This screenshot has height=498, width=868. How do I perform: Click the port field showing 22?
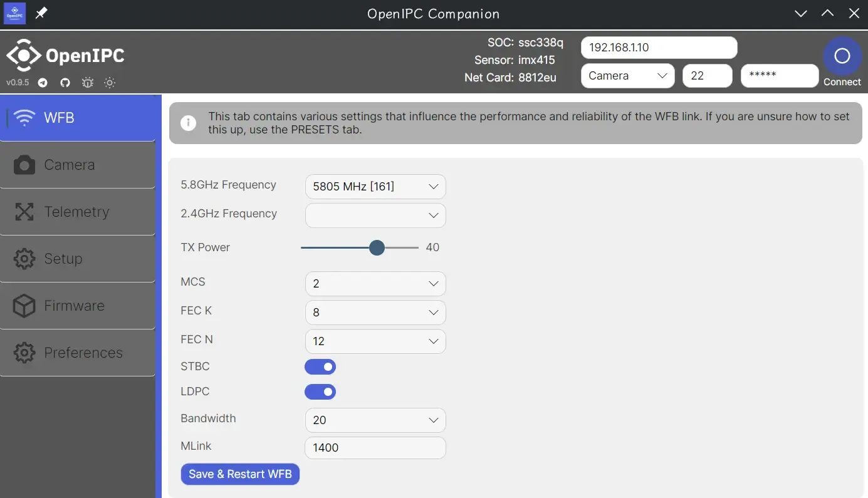[708, 76]
